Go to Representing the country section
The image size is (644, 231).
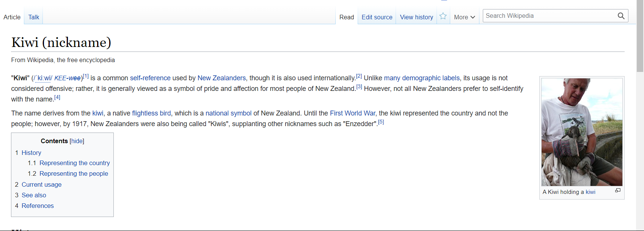[x=74, y=163]
